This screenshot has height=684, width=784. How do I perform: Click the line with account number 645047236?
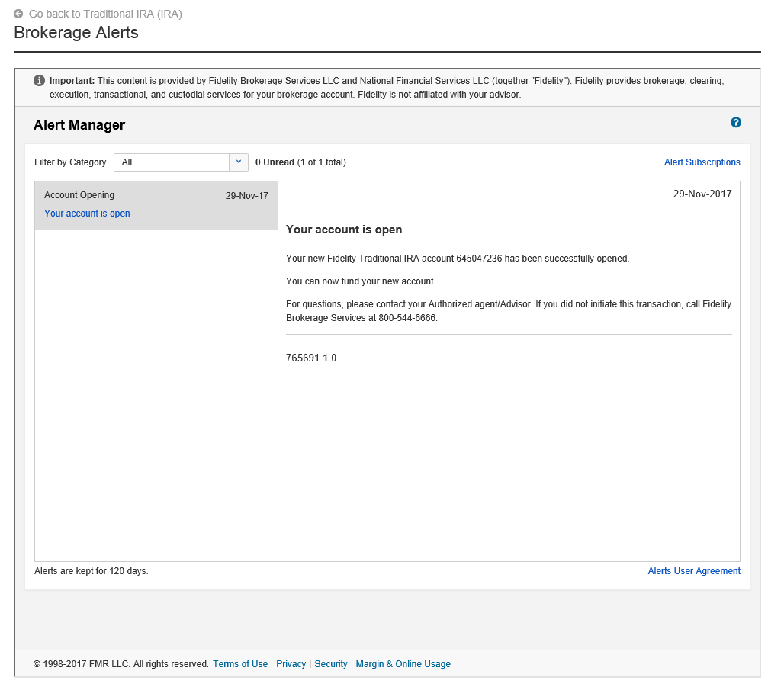point(458,259)
